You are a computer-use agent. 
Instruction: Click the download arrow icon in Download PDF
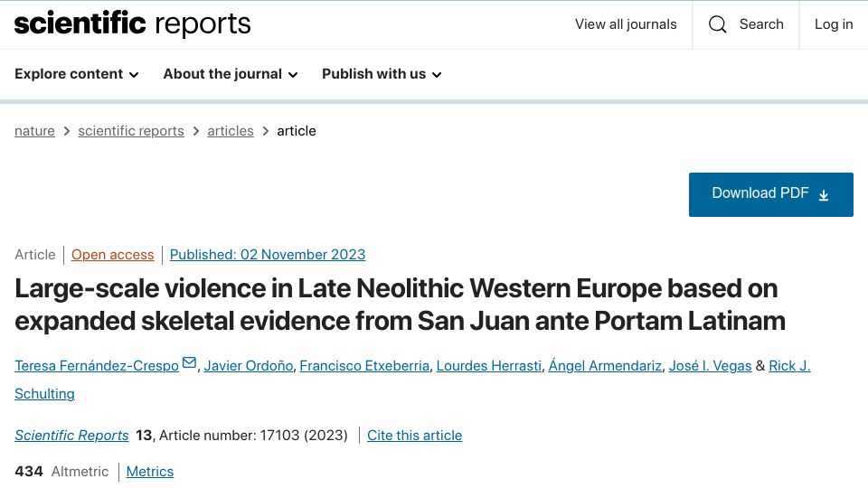[824, 195]
